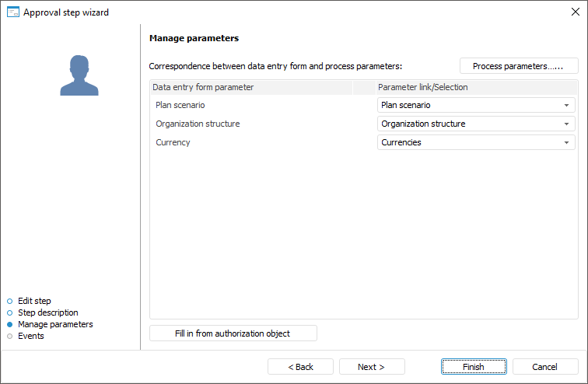Click Finish to complete the wizard
The image size is (588, 384).
point(473,367)
